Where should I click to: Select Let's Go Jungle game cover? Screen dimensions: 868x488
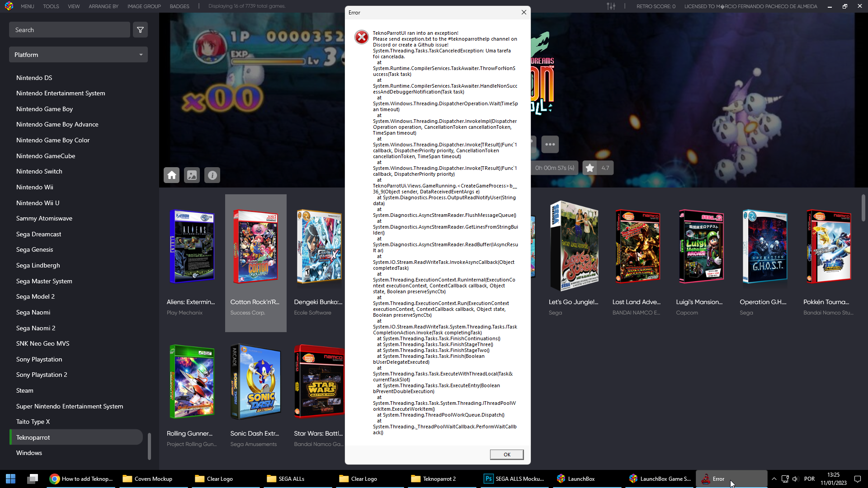pyautogui.click(x=574, y=246)
